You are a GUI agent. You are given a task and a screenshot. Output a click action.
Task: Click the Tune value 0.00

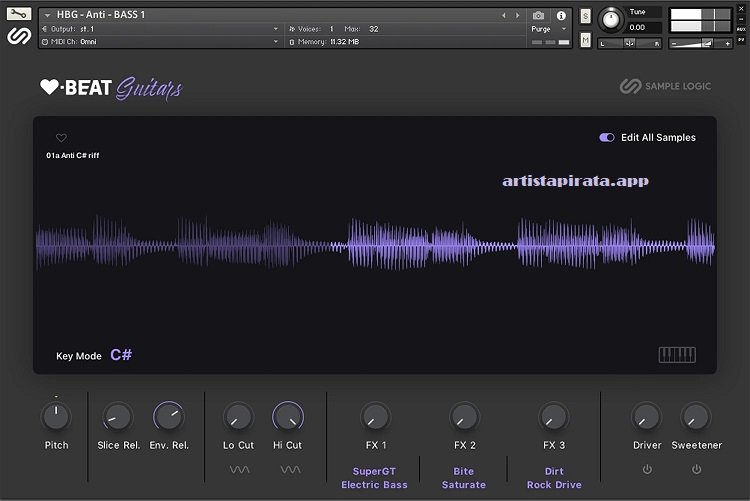(637, 28)
